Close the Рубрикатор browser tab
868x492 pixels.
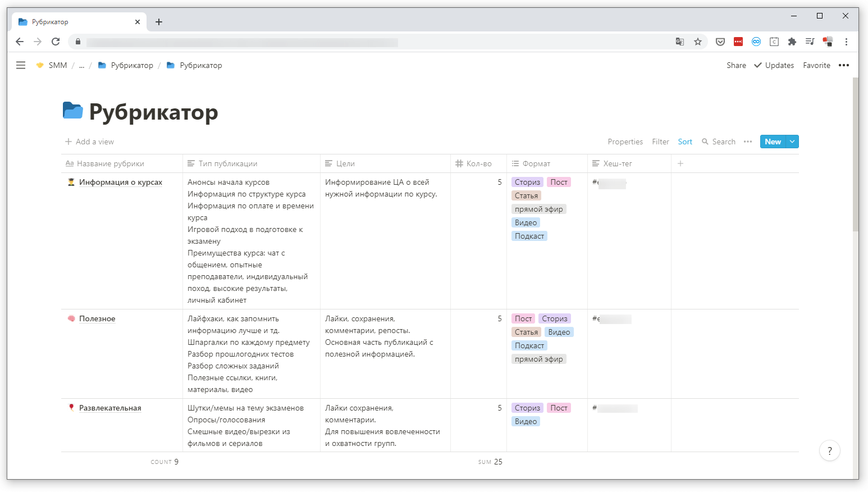pos(138,22)
